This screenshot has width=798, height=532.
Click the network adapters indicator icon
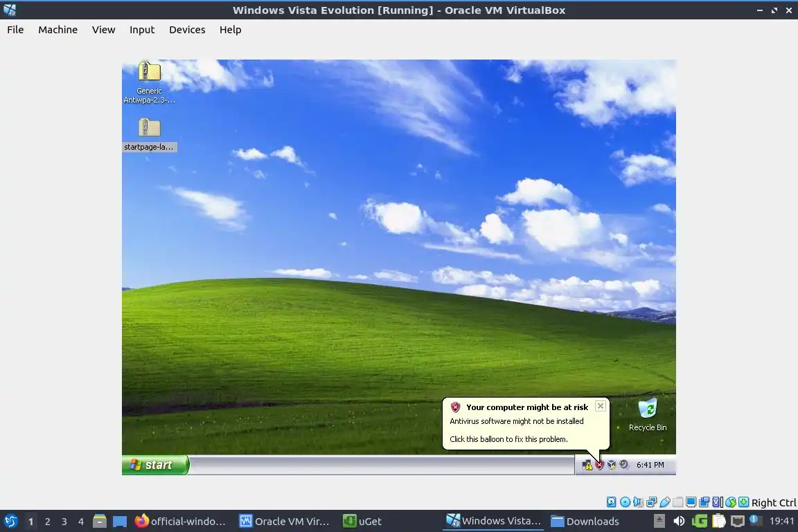point(651,502)
